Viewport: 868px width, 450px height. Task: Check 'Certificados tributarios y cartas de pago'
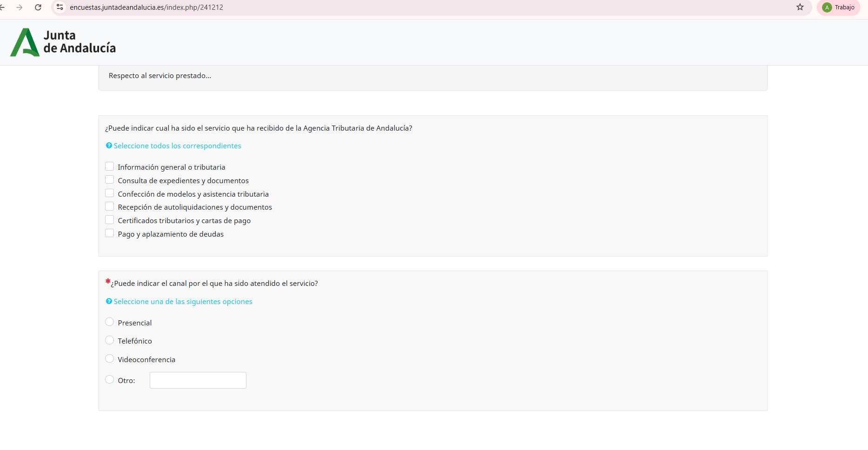[x=110, y=220]
